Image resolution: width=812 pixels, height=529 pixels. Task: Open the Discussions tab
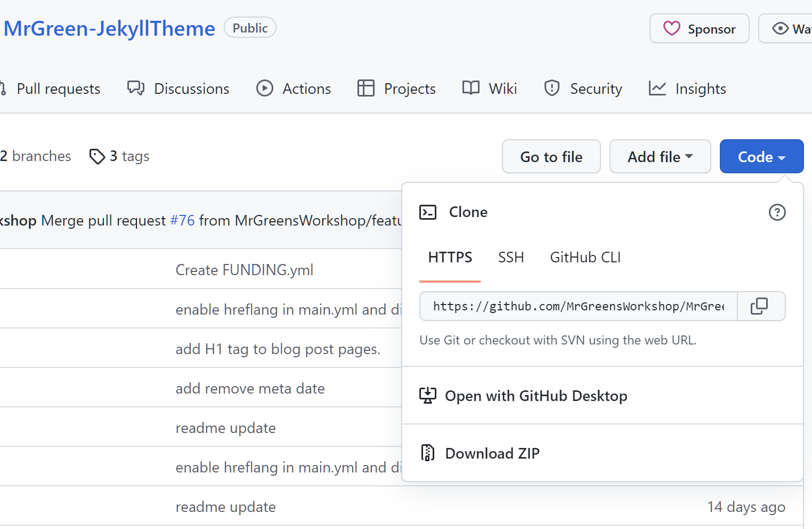coord(178,89)
